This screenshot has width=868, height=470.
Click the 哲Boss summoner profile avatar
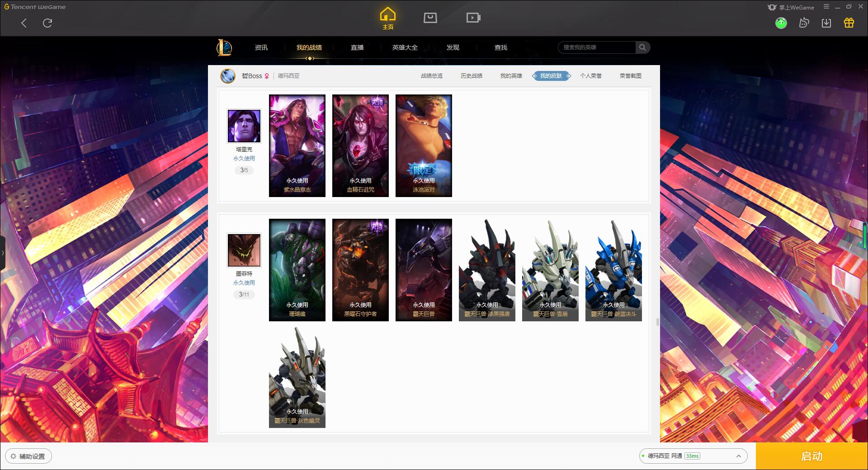click(228, 76)
